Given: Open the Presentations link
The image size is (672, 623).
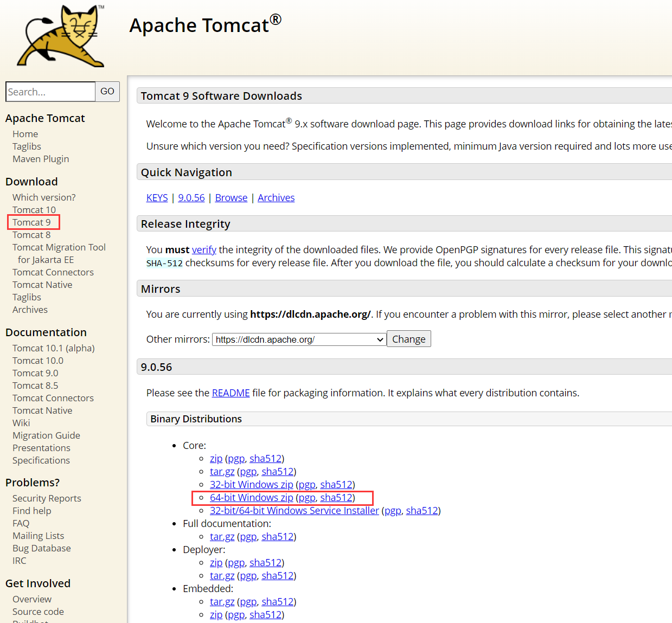Looking at the screenshot, I should [41, 448].
